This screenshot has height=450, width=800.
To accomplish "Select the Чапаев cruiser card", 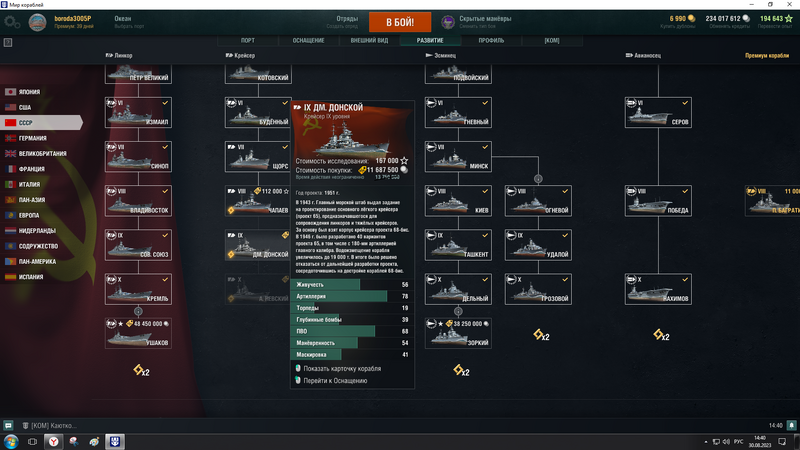I will (x=258, y=201).
